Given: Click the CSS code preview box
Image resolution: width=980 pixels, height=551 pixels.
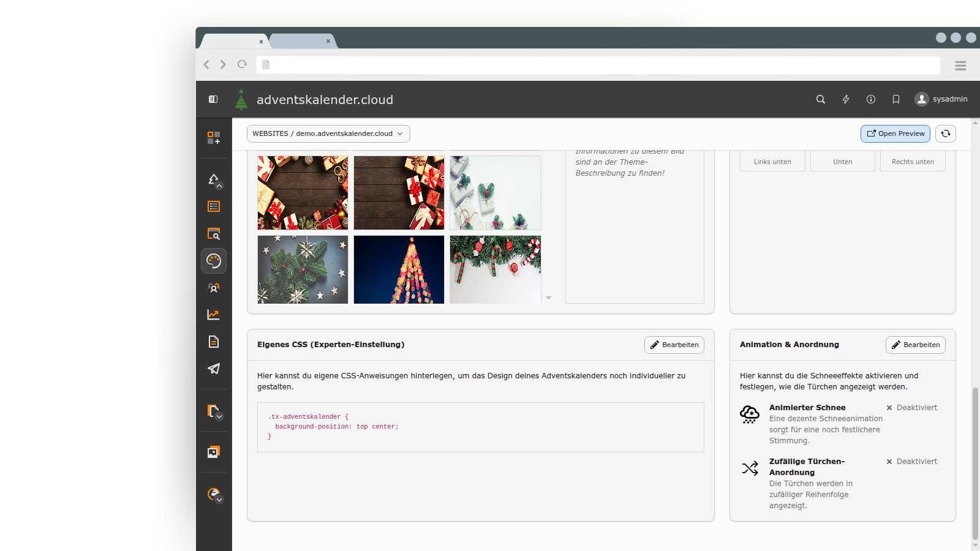Looking at the screenshot, I should [481, 427].
